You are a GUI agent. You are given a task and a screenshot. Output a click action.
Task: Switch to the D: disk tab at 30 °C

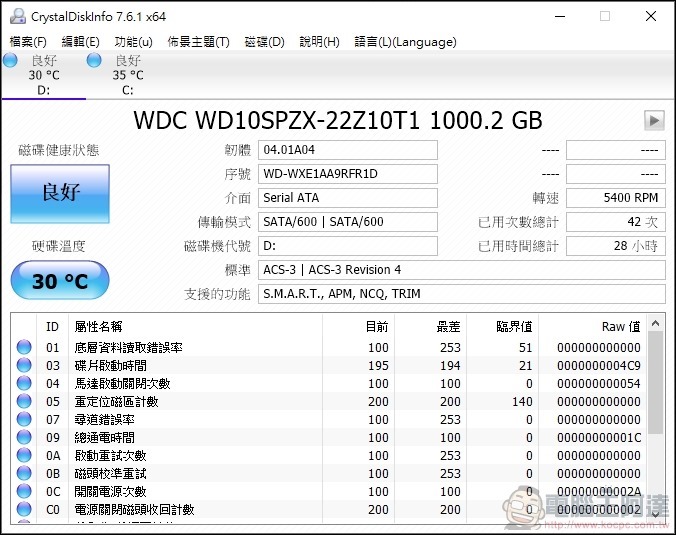(44, 75)
